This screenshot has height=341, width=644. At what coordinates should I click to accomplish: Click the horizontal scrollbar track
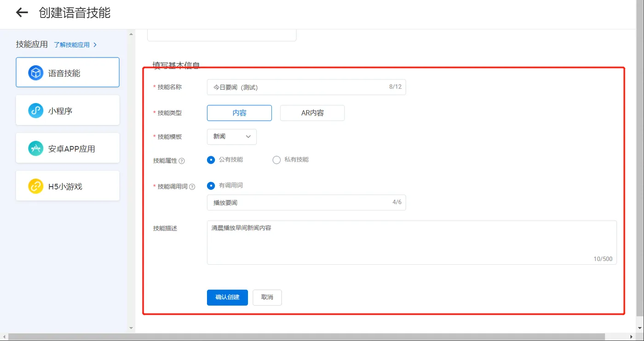pos(319,337)
